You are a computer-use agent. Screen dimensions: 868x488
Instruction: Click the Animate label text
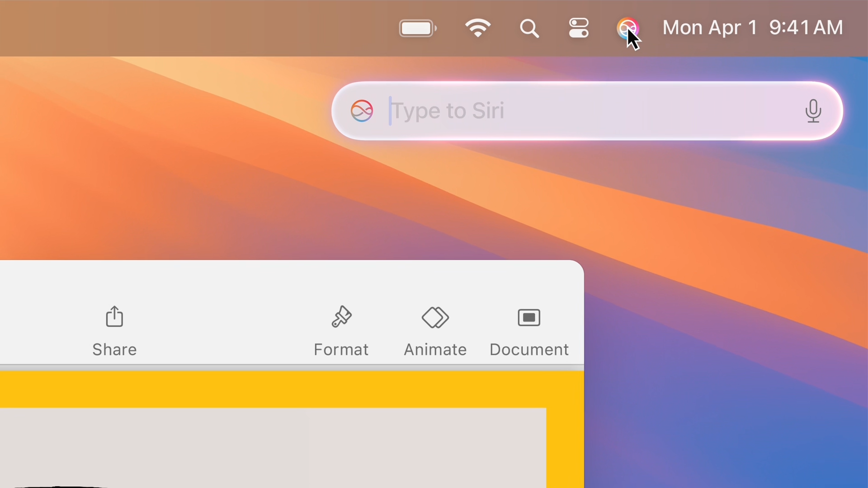click(435, 350)
